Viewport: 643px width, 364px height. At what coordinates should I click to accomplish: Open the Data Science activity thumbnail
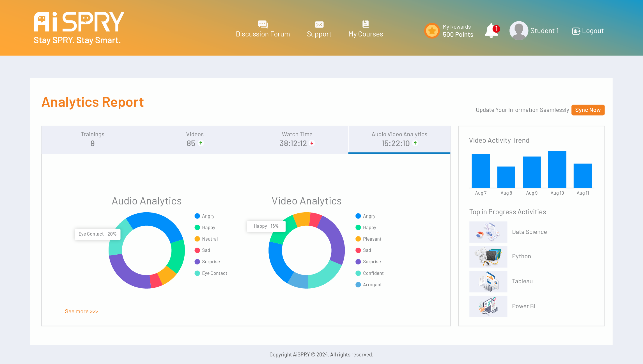coord(488,232)
